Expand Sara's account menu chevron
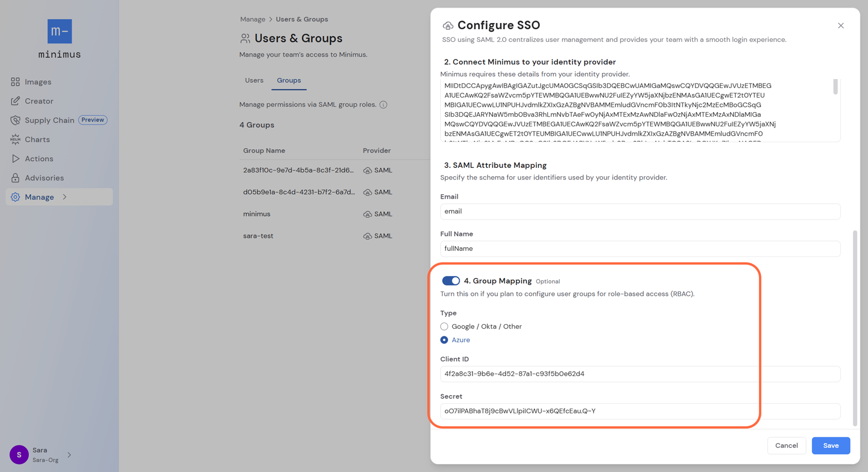Viewport: 868px width, 472px height. coord(69,455)
